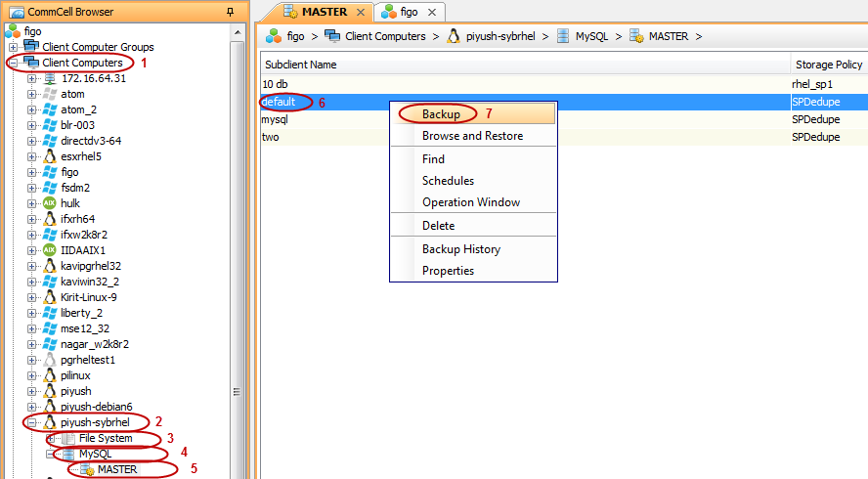
Task: Open Properties from the context menu
Action: click(473, 271)
